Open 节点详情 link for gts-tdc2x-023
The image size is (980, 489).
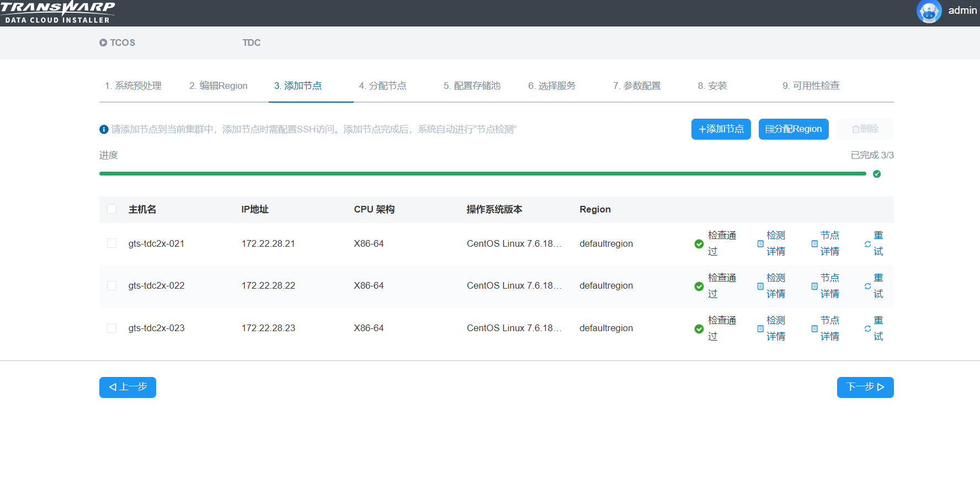click(830, 328)
